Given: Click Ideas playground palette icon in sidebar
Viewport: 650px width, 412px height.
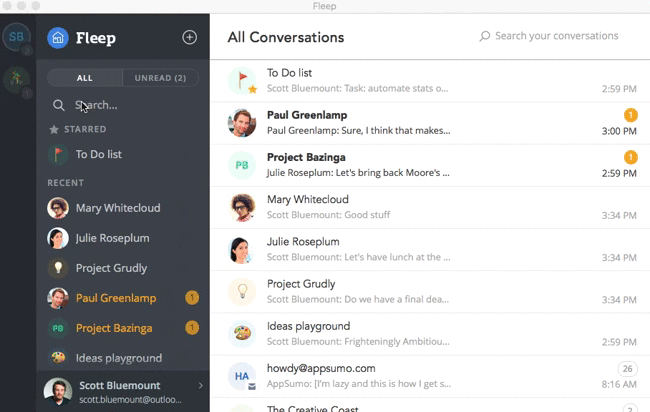Looking at the screenshot, I should pyautogui.click(x=58, y=358).
